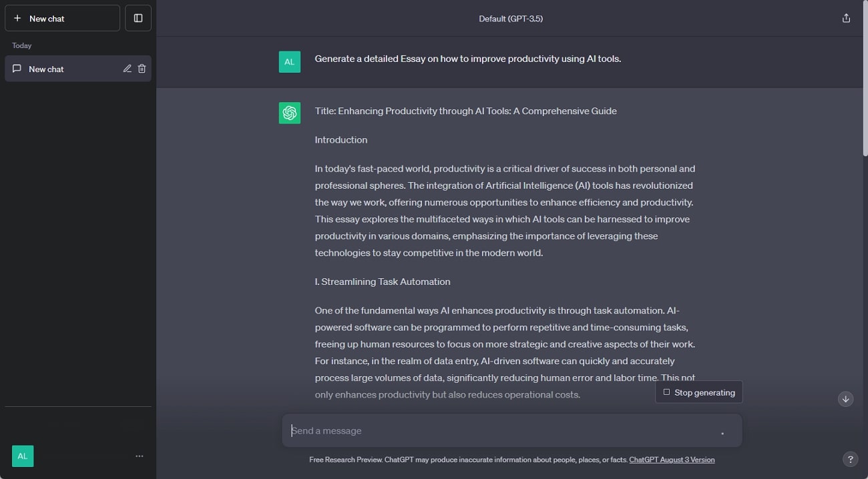The height and width of the screenshot is (479, 868).
Task: Delete the New chat conversation via trash icon
Action: click(142, 68)
